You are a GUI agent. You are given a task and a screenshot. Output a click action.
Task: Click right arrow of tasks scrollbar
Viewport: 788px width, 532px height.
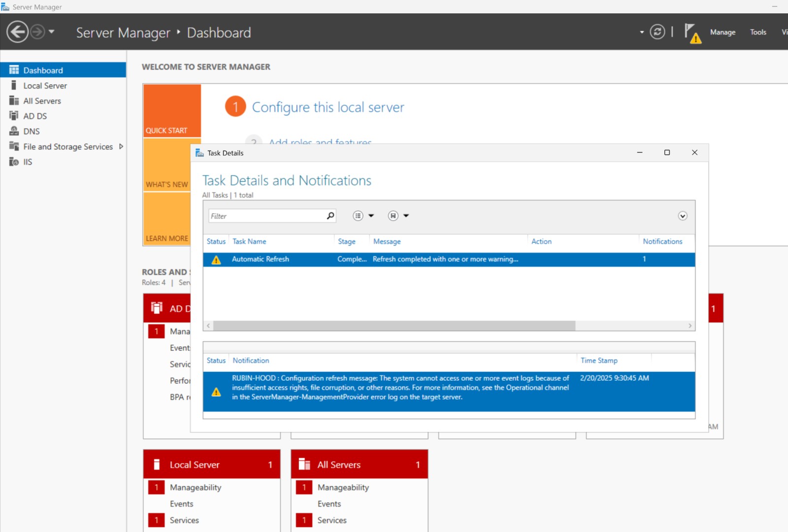690,326
